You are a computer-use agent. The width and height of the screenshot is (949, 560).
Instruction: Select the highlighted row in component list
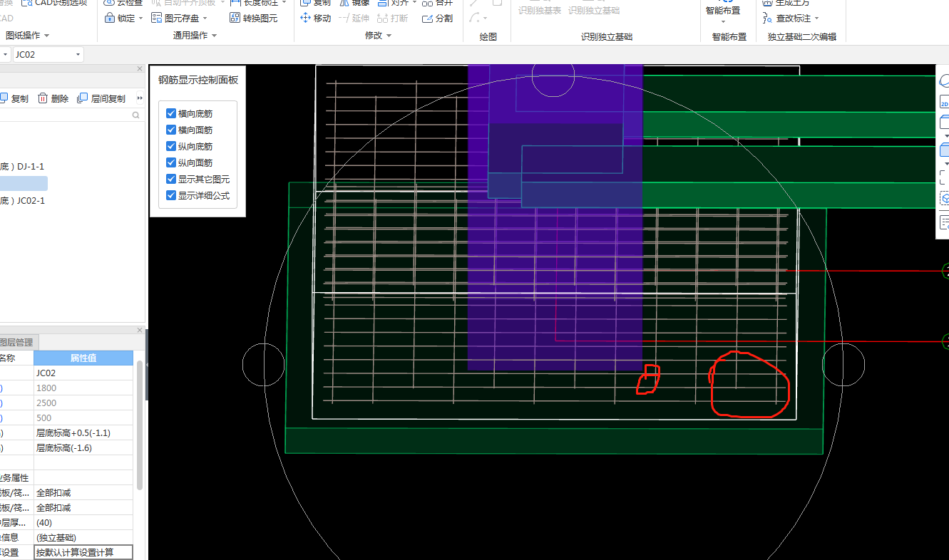(x=24, y=183)
